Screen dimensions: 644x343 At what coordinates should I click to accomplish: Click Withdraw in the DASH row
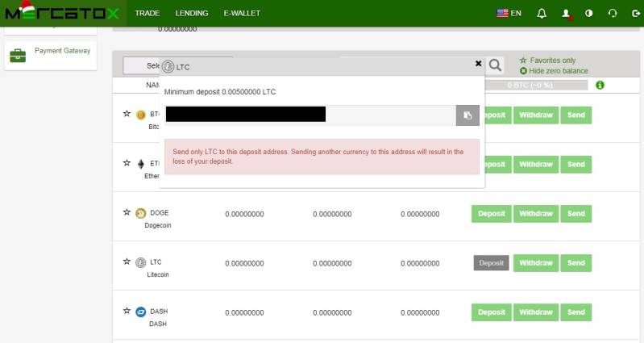tap(535, 312)
